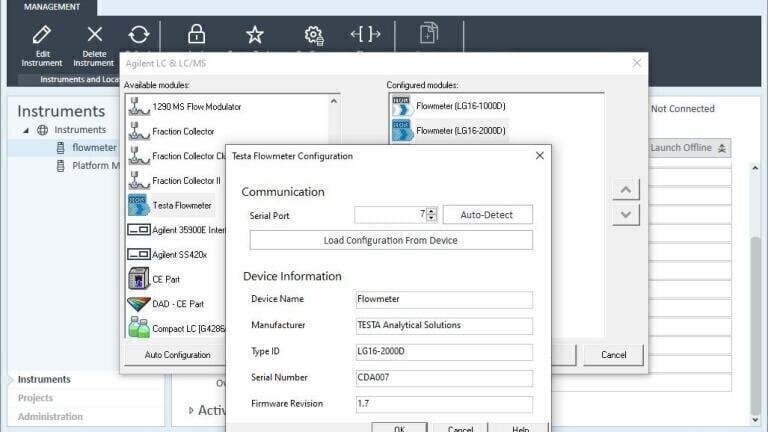Click the Device Name field
The width and height of the screenshot is (768, 432).
tap(444, 299)
